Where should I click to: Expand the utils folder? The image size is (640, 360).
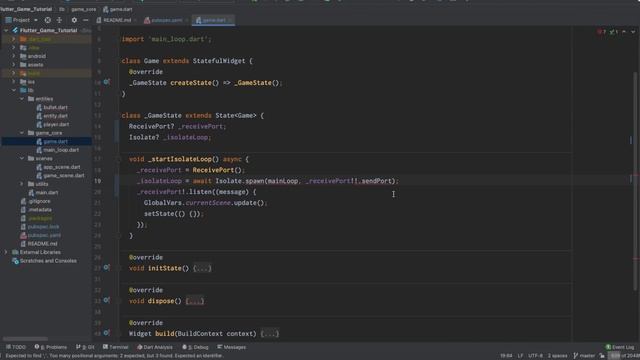click(x=22, y=184)
